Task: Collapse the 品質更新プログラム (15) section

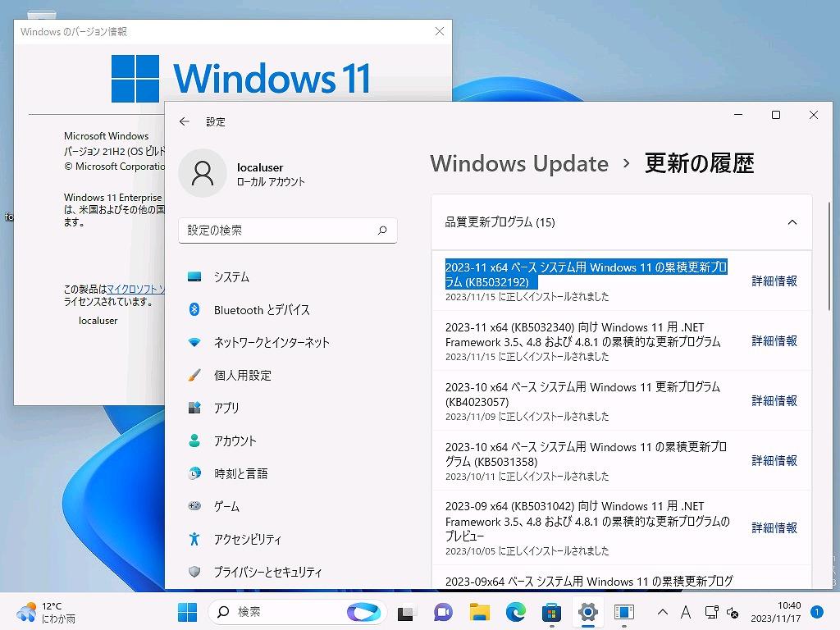Action: [792, 222]
